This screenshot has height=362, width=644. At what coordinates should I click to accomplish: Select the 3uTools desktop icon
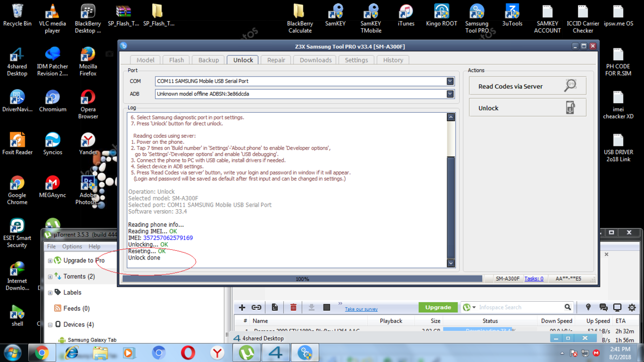512,15
